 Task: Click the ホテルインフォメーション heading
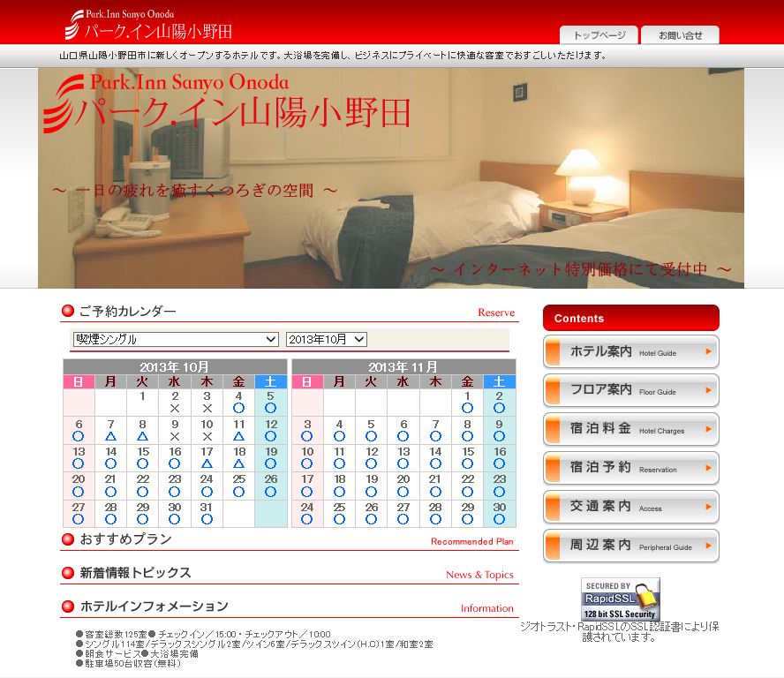click(x=154, y=606)
